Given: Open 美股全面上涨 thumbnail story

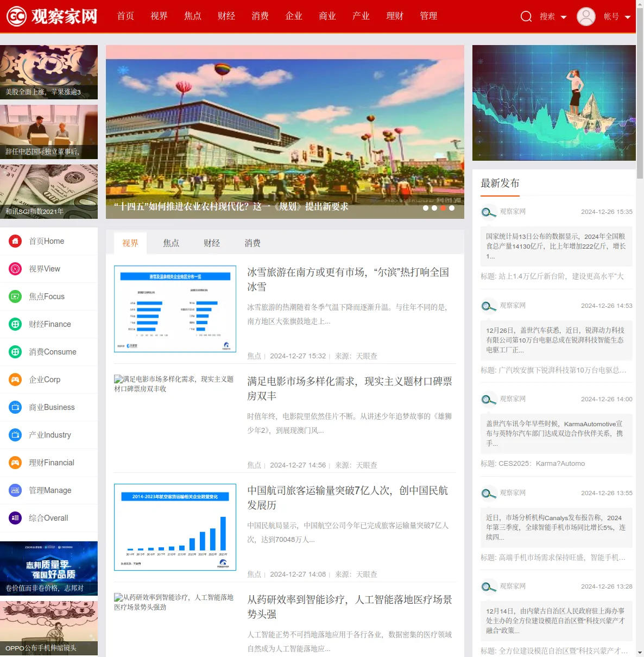Looking at the screenshot, I should [49, 72].
